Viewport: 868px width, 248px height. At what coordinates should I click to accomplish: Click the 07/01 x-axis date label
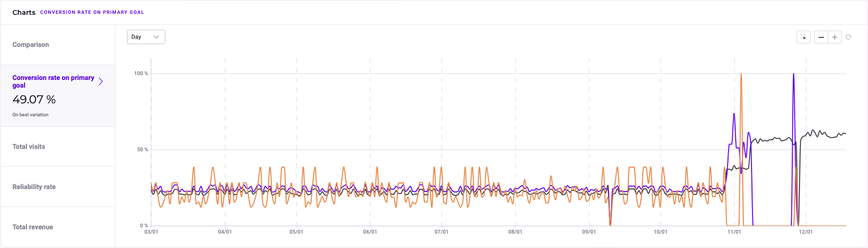[441, 232]
